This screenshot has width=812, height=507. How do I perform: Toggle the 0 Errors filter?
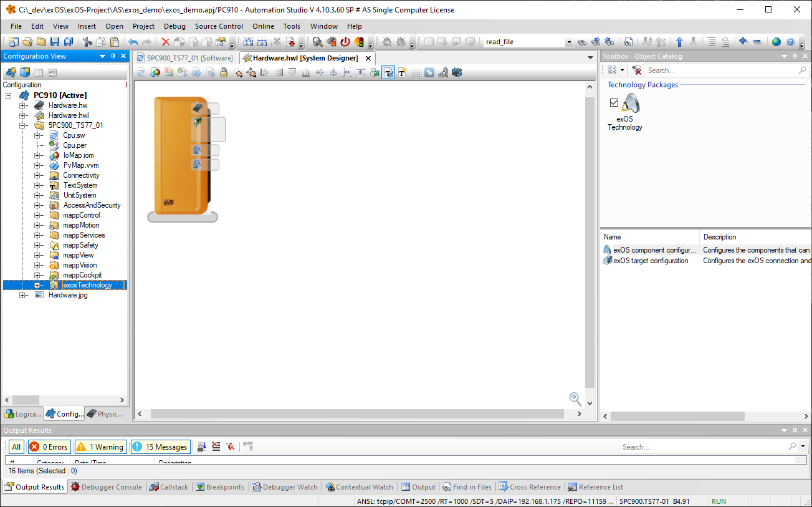48,447
